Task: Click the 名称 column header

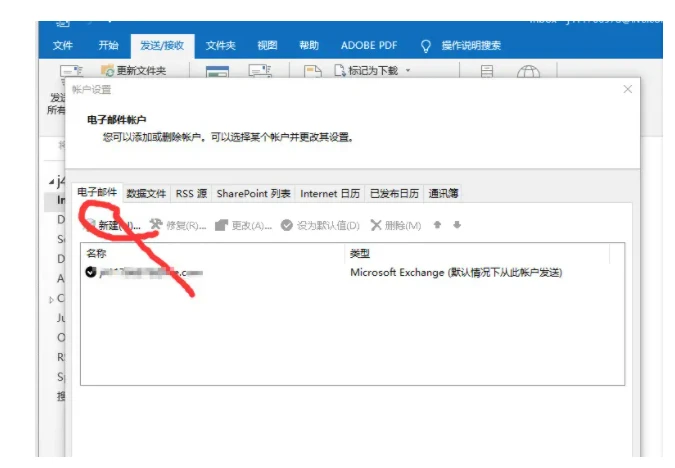Action: tap(213, 253)
